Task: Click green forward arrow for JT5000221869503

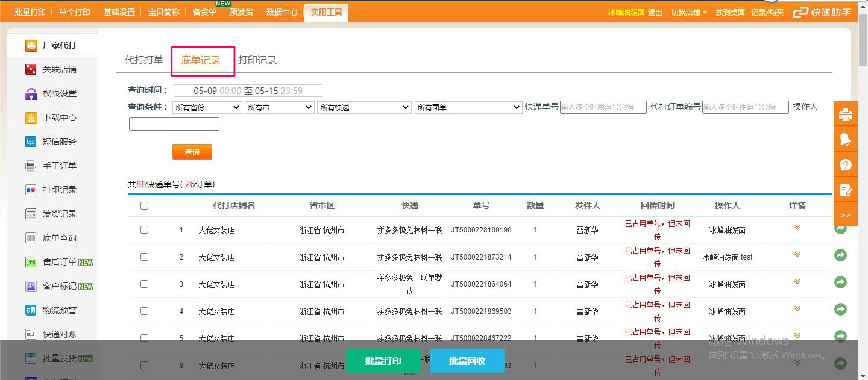Action: (x=840, y=310)
